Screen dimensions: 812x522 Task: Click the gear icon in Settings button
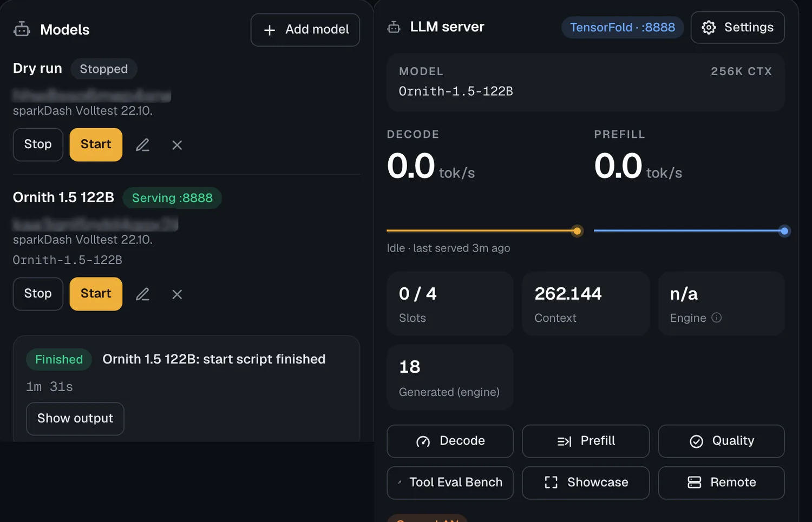coord(709,28)
